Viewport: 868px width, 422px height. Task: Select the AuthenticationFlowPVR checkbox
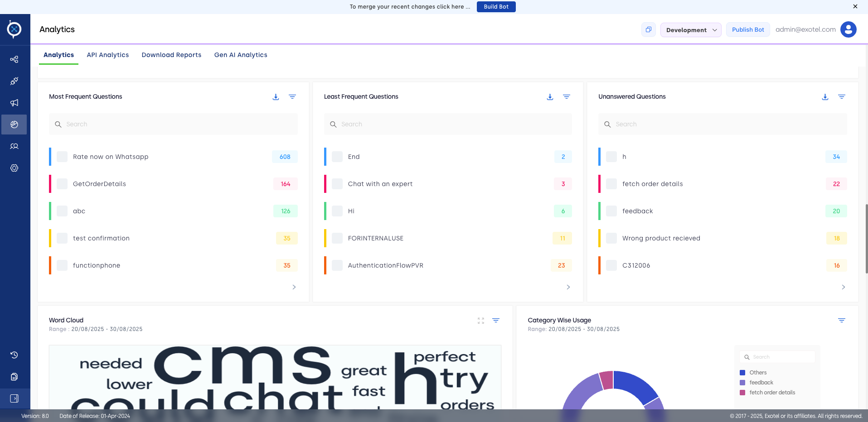pyautogui.click(x=337, y=265)
